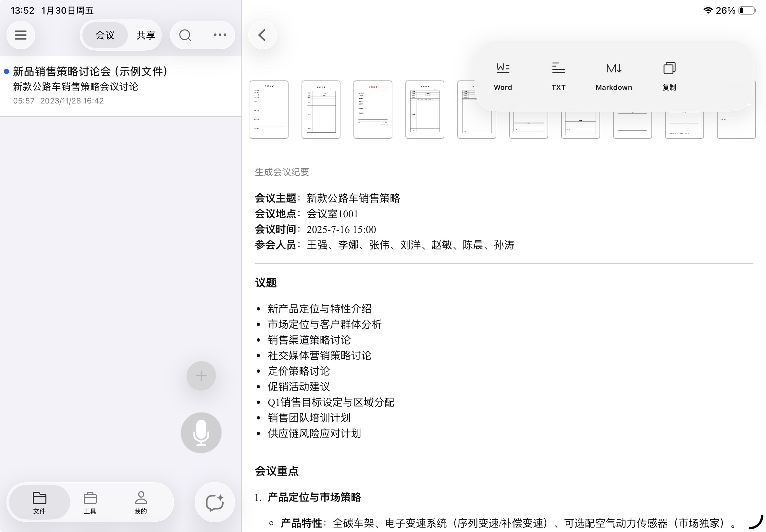
Task: Tap the Wi-Fi icon in status bar
Action: click(708, 10)
